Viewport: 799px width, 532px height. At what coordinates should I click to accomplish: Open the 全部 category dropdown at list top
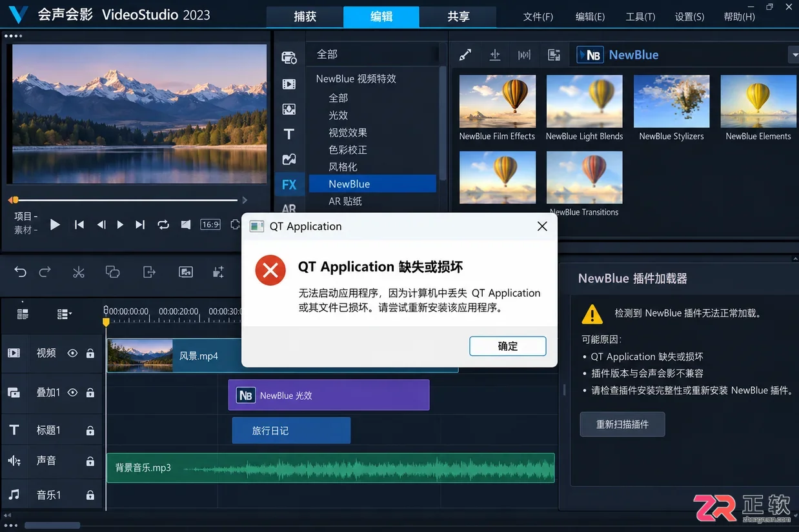pos(374,54)
